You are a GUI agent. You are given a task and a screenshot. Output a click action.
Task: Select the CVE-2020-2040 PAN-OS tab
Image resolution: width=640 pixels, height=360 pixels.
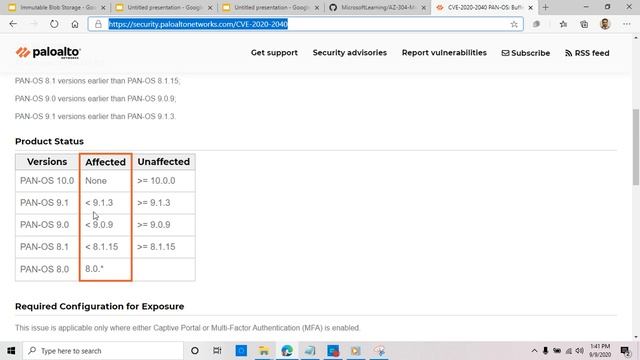click(x=485, y=7)
